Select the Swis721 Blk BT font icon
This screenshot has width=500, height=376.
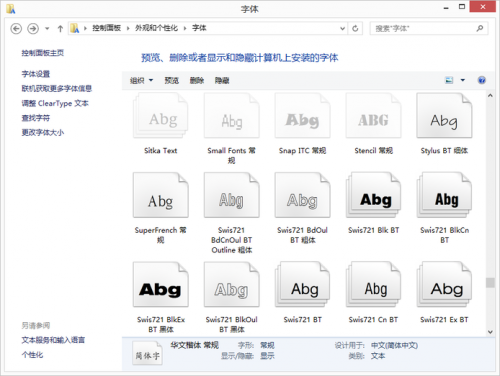click(x=373, y=195)
